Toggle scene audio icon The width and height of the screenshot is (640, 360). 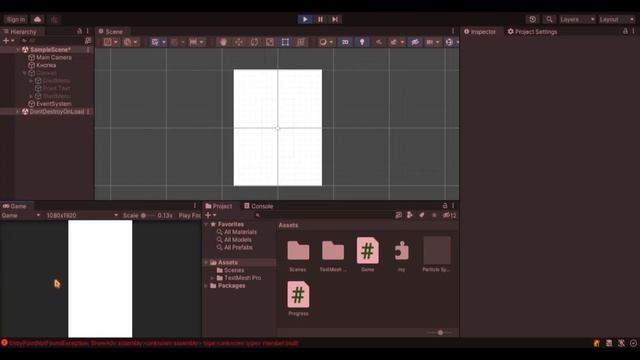[x=379, y=42]
